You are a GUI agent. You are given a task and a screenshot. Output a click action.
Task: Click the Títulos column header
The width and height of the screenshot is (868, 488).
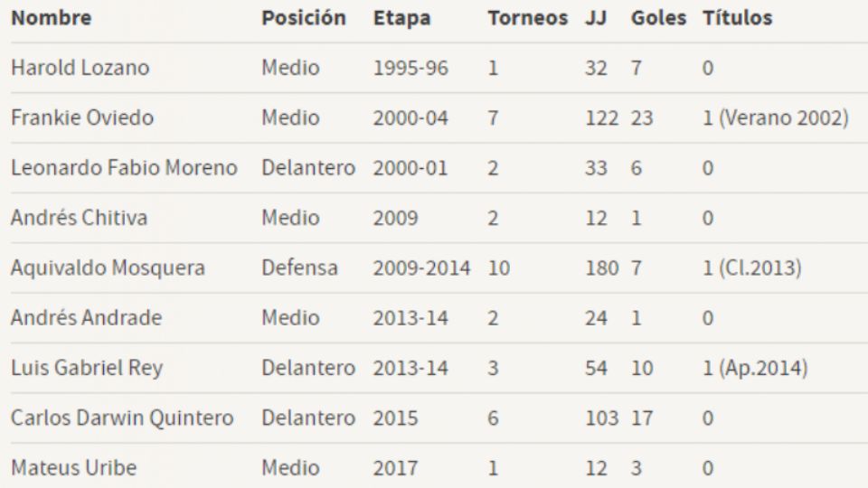(x=737, y=18)
